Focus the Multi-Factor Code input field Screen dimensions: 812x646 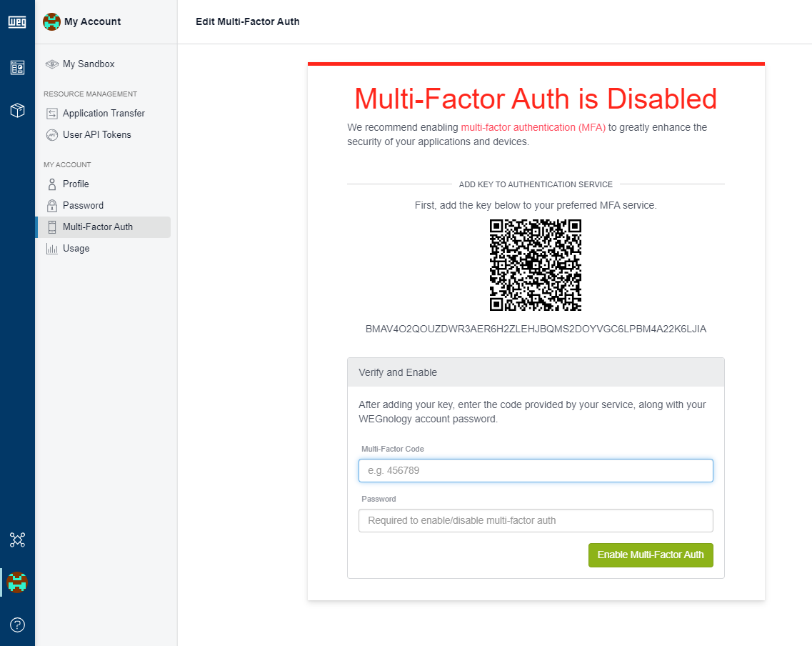(536, 470)
